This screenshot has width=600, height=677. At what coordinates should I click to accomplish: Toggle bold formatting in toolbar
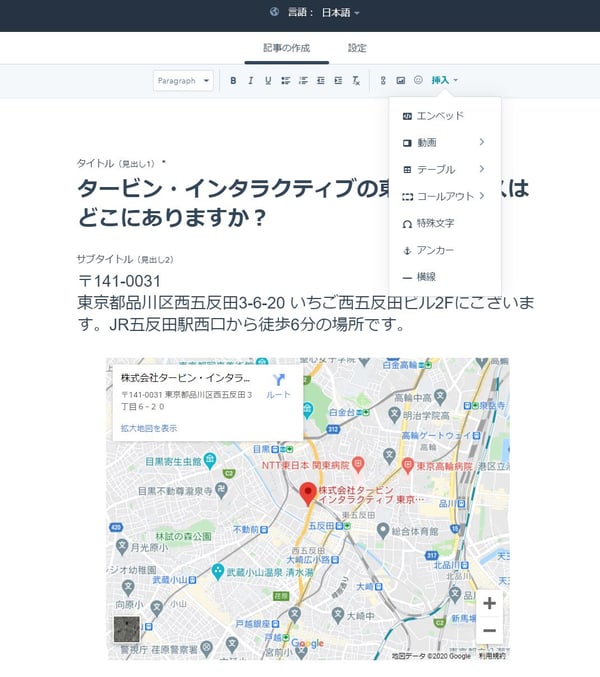coord(233,80)
